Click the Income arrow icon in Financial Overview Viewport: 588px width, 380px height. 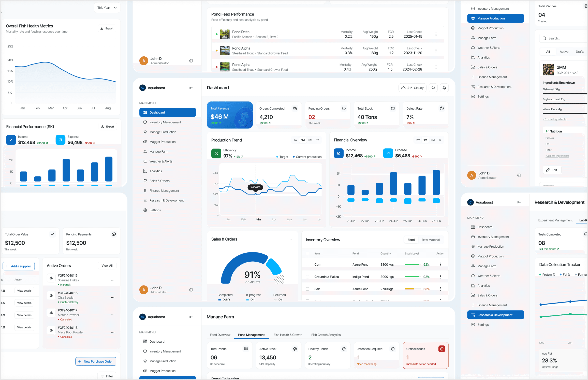[339, 153]
